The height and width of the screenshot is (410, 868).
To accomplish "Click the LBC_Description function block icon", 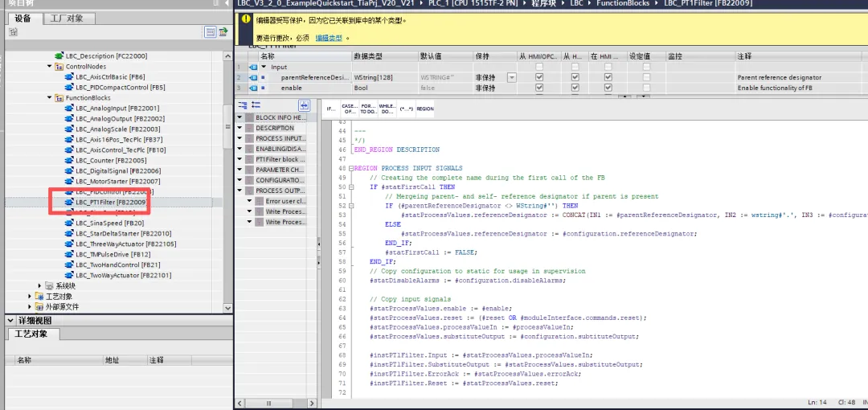I will (60, 56).
